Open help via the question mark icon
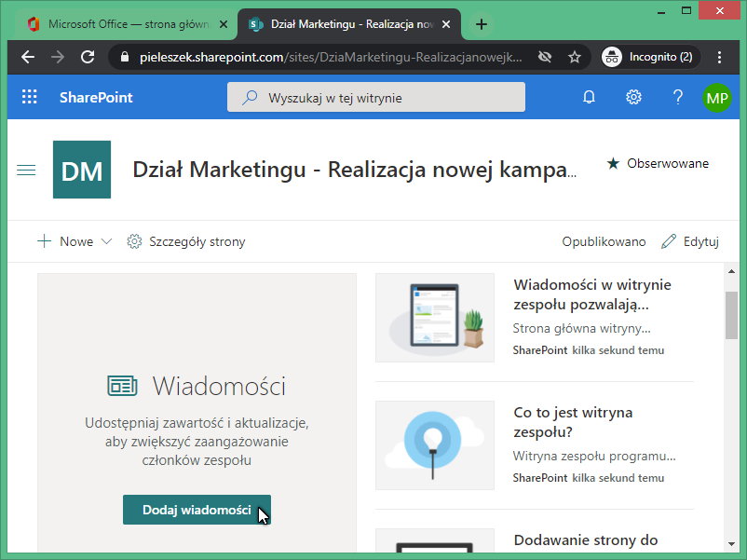Screen dimensions: 747x560 pyautogui.click(x=676, y=96)
